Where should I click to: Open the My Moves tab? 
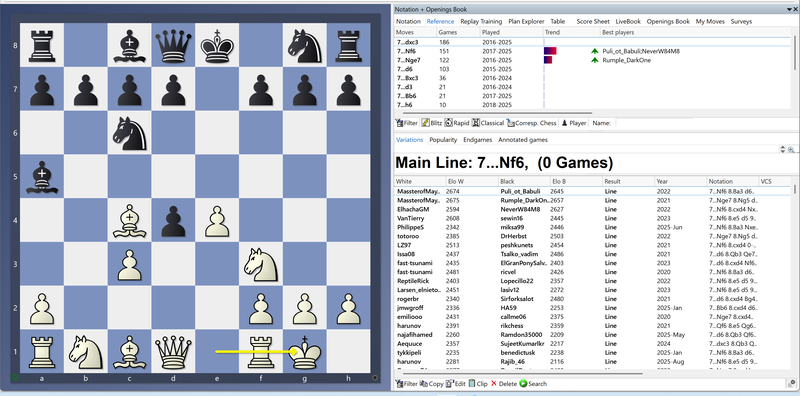click(710, 21)
